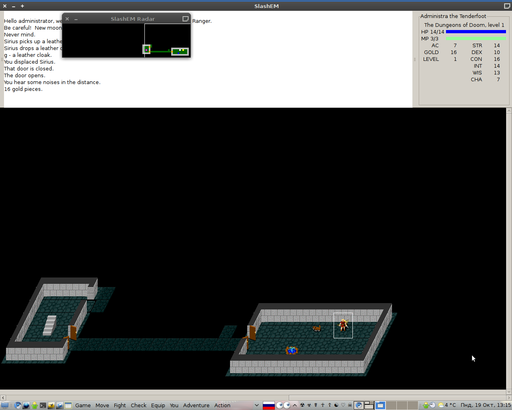This screenshot has height=410, width=512.
Task: Close the SlashEM Radar window
Action: (x=67, y=19)
